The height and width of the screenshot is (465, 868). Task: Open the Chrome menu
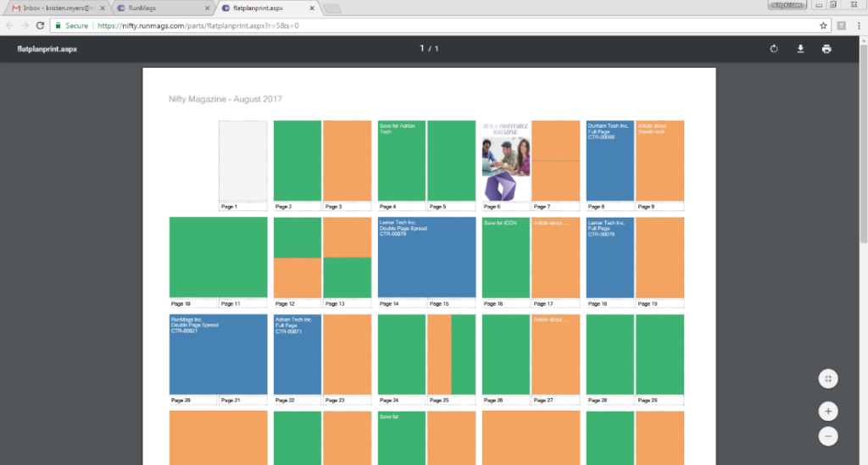858,25
